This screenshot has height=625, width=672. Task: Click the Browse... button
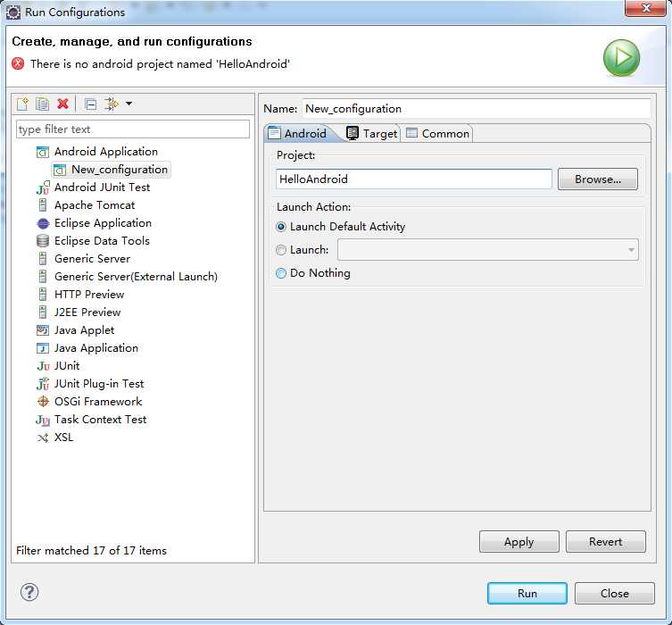click(597, 179)
